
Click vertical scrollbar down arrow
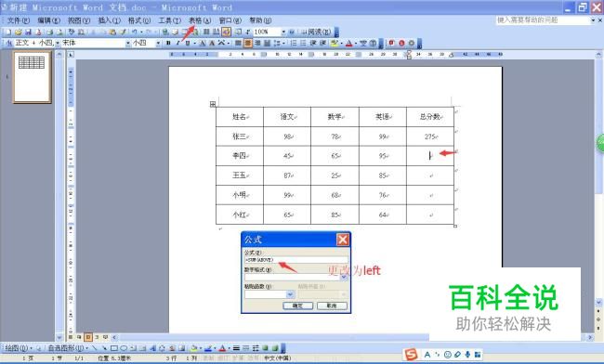coord(598,302)
